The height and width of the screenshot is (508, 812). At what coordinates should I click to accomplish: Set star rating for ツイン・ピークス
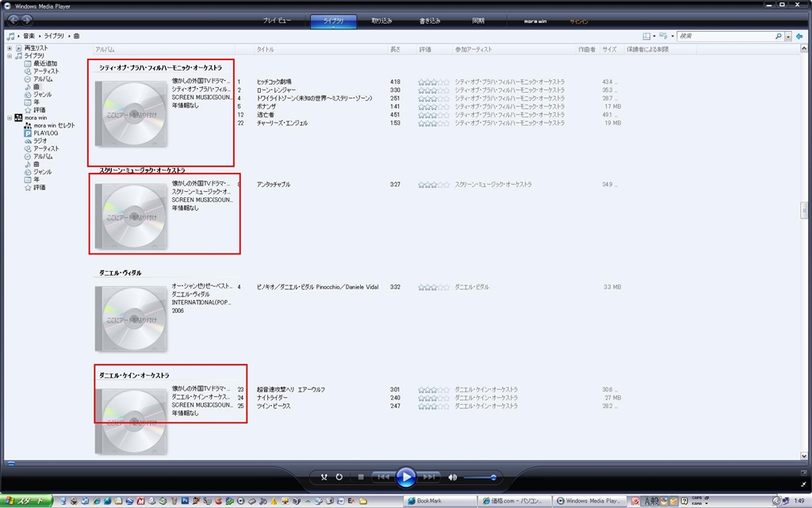[x=434, y=406]
